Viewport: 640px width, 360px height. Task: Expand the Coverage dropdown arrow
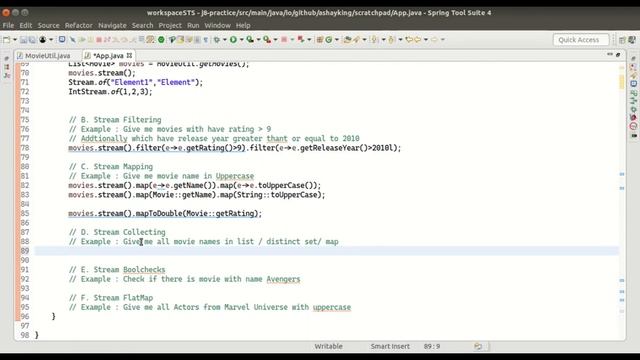pos(258,40)
